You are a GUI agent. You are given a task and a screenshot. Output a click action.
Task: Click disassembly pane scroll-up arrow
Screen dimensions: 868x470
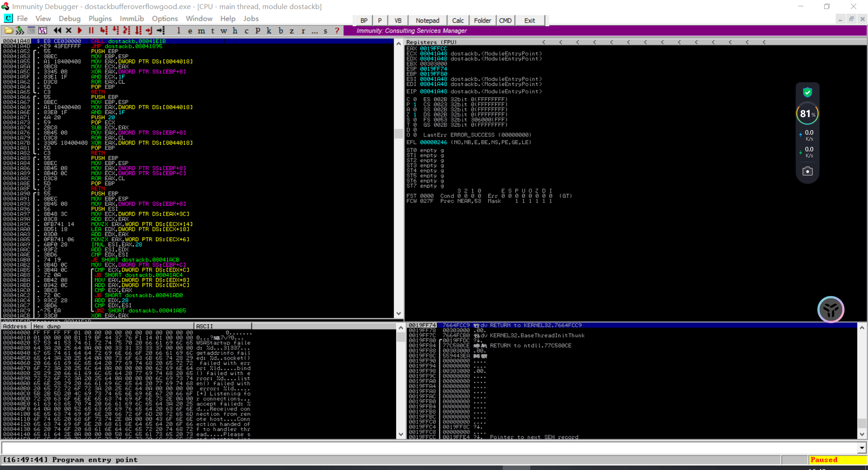[398, 43]
